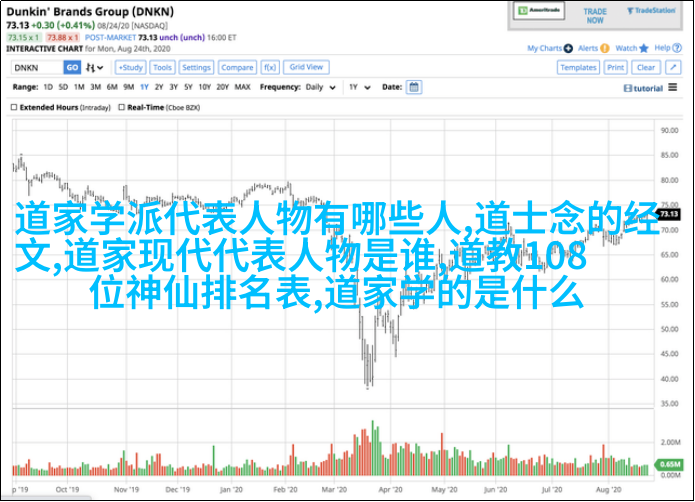Click the Alerts exclamation icon

point(605,48)
